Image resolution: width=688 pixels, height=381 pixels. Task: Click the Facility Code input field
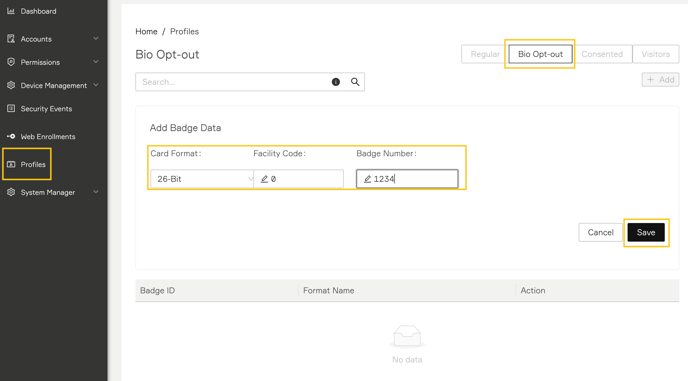pos(298,179)
